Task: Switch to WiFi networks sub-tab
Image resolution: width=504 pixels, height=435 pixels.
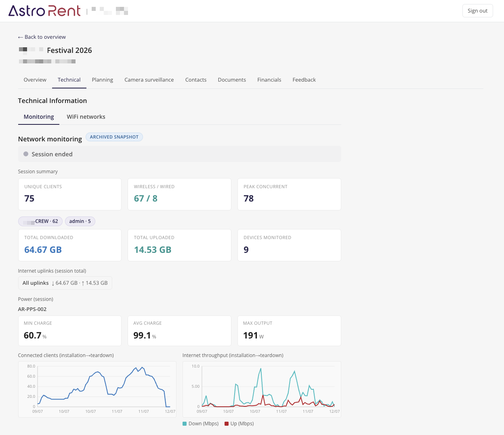Action: point(86,117)
